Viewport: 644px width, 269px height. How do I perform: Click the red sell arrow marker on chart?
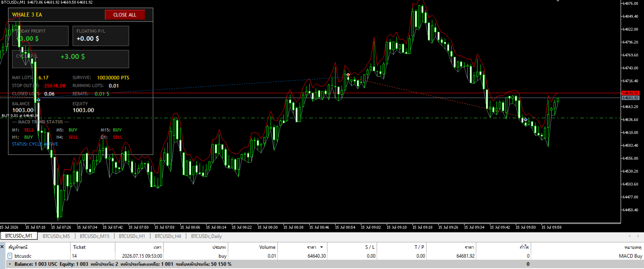tap(348, 75)
